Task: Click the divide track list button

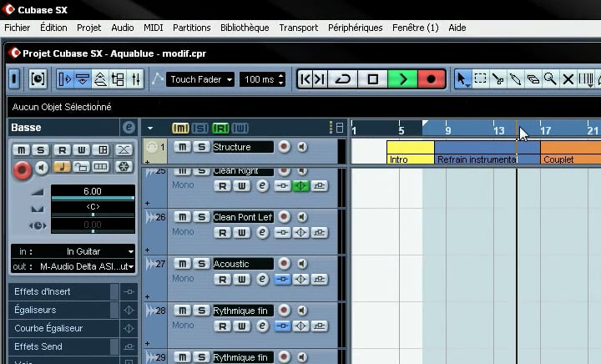Action: click(x=340, y=128)
